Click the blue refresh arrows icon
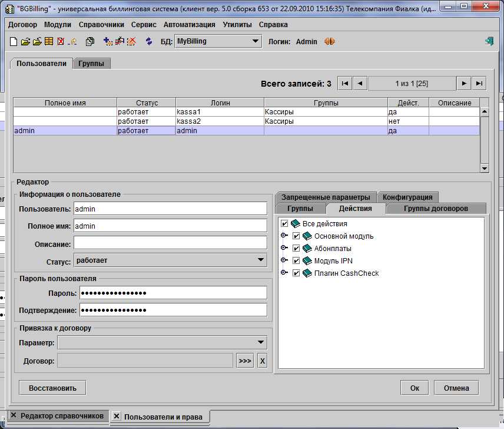The width and height of the screenshot is (504, 429). pyautogui.click(x=149, y=41)
